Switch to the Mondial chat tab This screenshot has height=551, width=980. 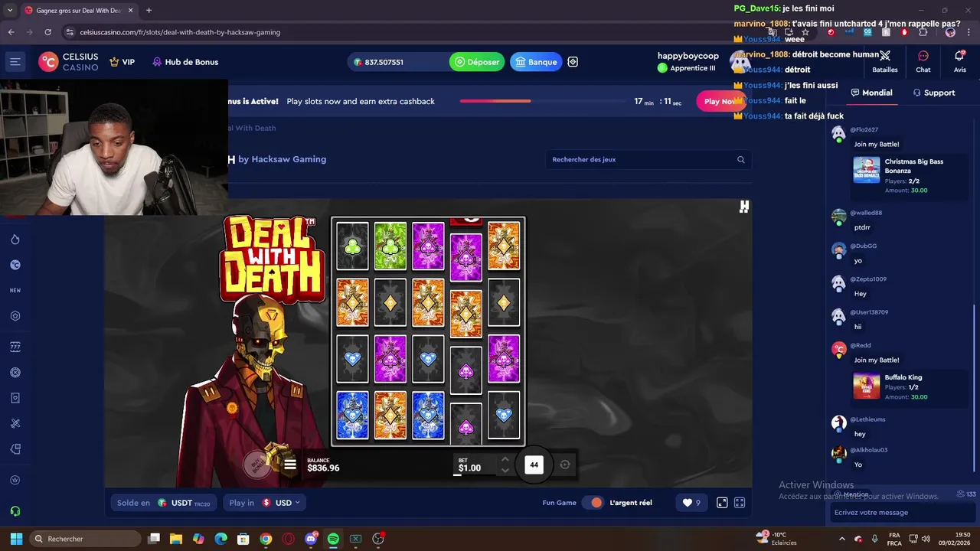pyautogui.click(x=871, y=93)
